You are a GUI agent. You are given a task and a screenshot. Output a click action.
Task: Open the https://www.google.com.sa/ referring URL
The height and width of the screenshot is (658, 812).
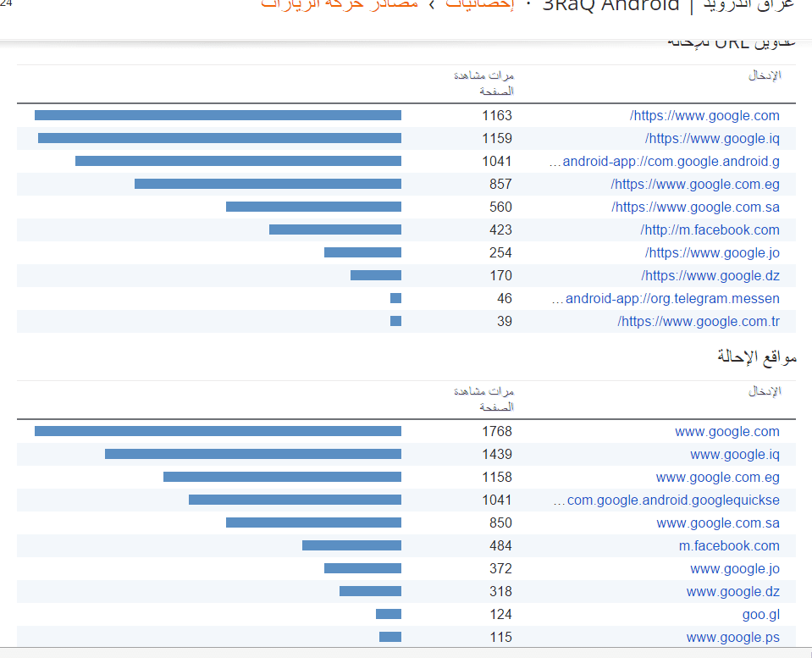coord(695,207)
